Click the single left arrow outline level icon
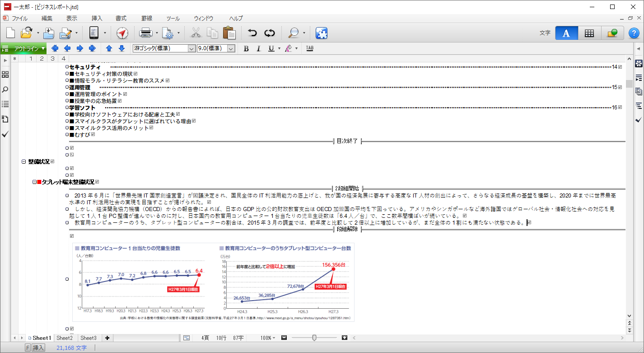Screen dimensions: 644x353 [67, 48]
